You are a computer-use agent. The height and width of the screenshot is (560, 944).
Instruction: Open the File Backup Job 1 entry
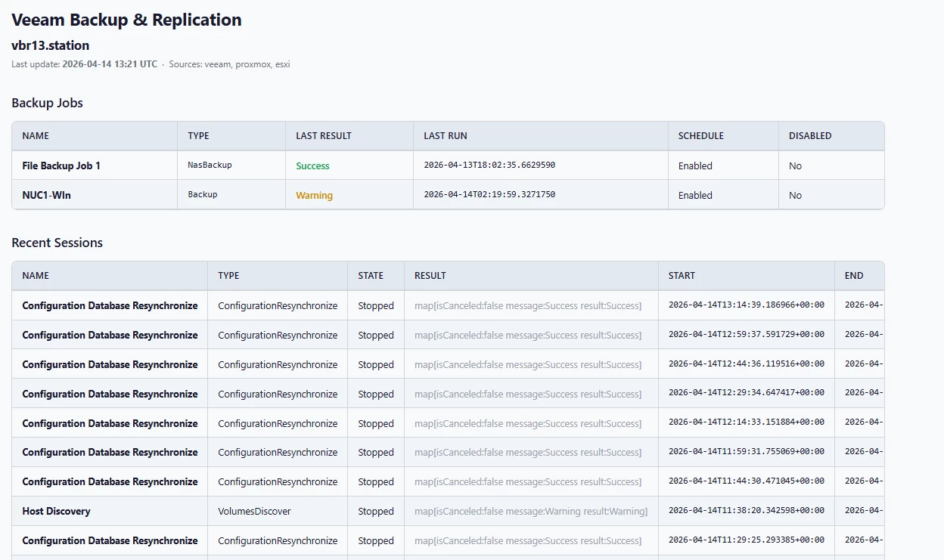[x=61, y=166]
